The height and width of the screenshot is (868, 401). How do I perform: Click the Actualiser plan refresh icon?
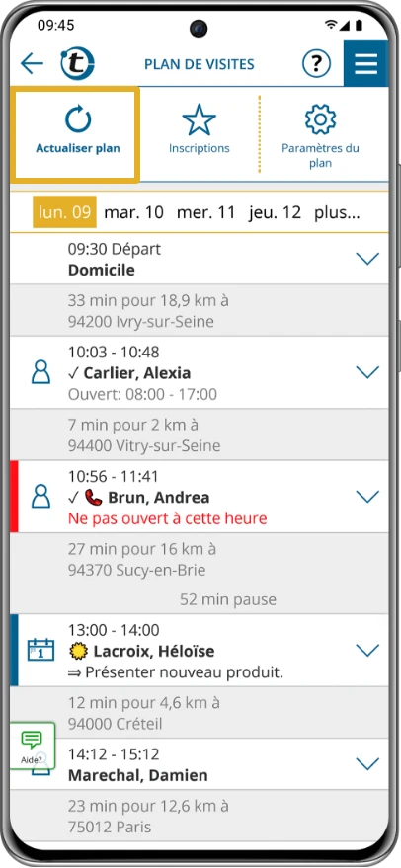[x=78, y=119]
